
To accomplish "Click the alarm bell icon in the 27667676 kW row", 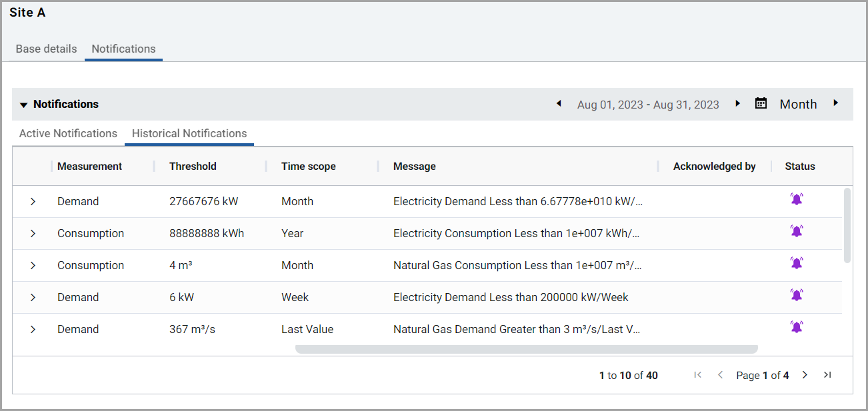I will 796,199.
